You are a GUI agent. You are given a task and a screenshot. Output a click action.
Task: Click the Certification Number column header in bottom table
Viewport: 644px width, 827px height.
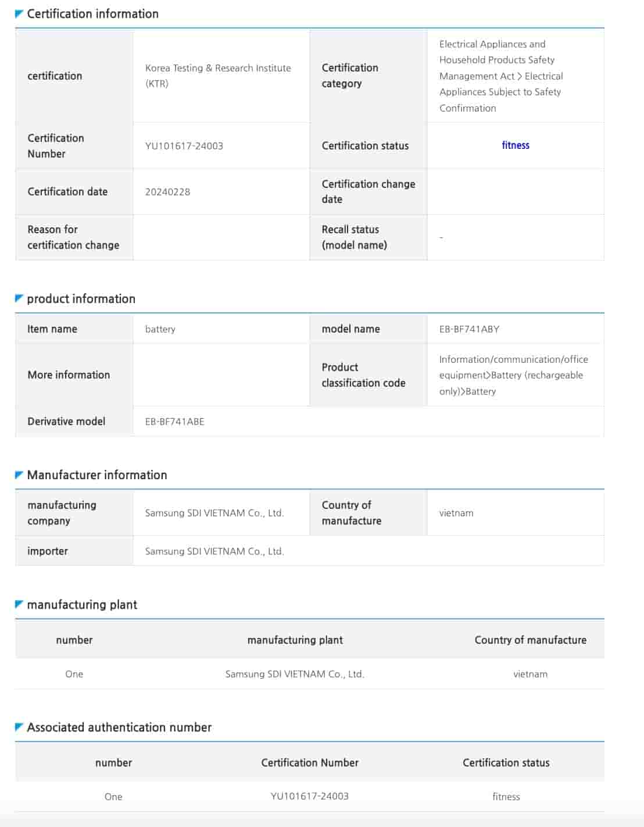point(309,762)
